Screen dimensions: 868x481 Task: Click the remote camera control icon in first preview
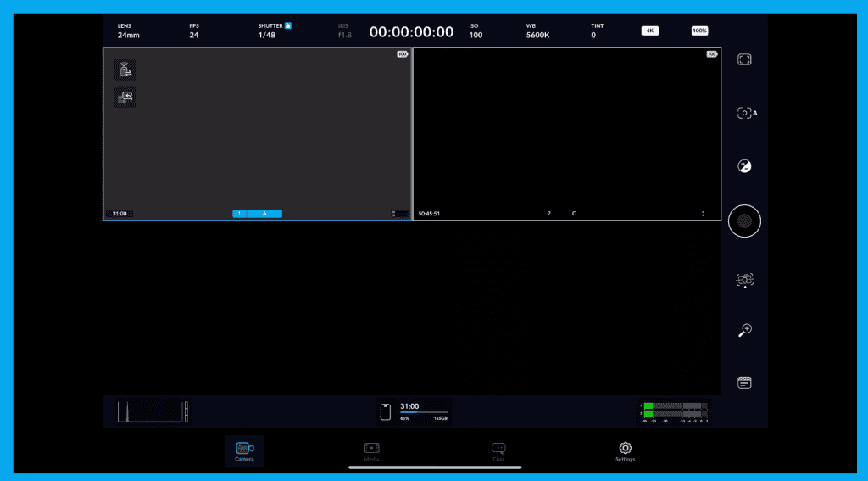tap(125, 70)
